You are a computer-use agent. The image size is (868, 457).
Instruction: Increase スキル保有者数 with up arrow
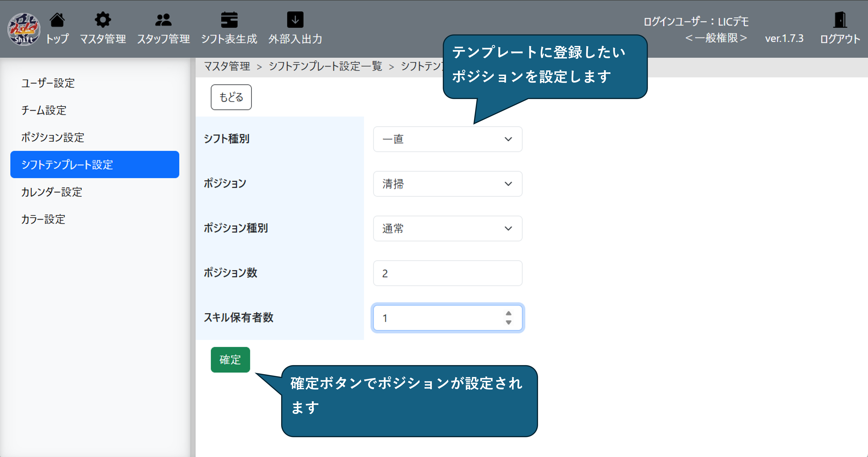[x=508, y=313]
